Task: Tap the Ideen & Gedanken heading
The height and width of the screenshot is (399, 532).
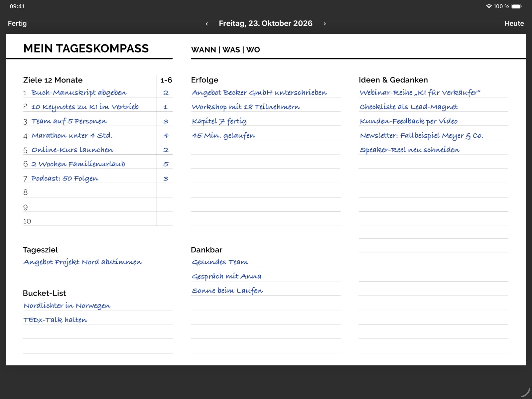Action: tap(393, 80)
